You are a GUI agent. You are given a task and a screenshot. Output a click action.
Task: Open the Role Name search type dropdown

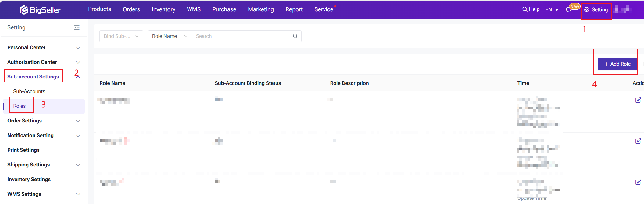tap(170, 36)
